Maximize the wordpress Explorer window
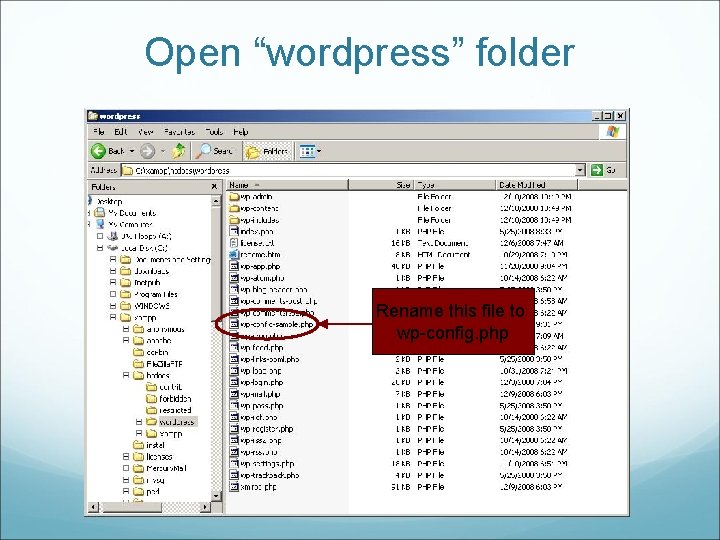 click(x=608, y=116)
